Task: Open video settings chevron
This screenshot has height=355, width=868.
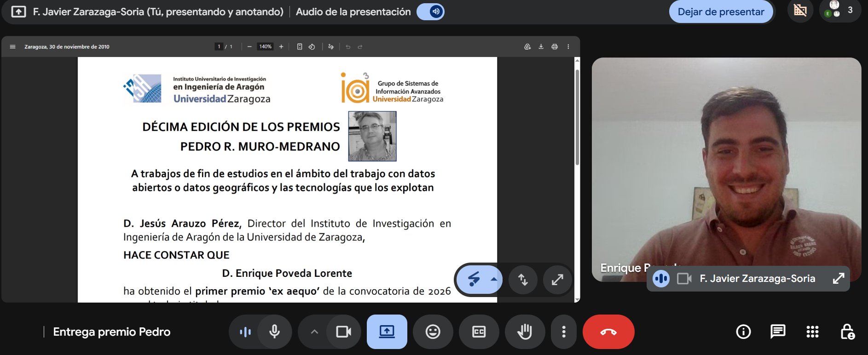Action: 314,332
